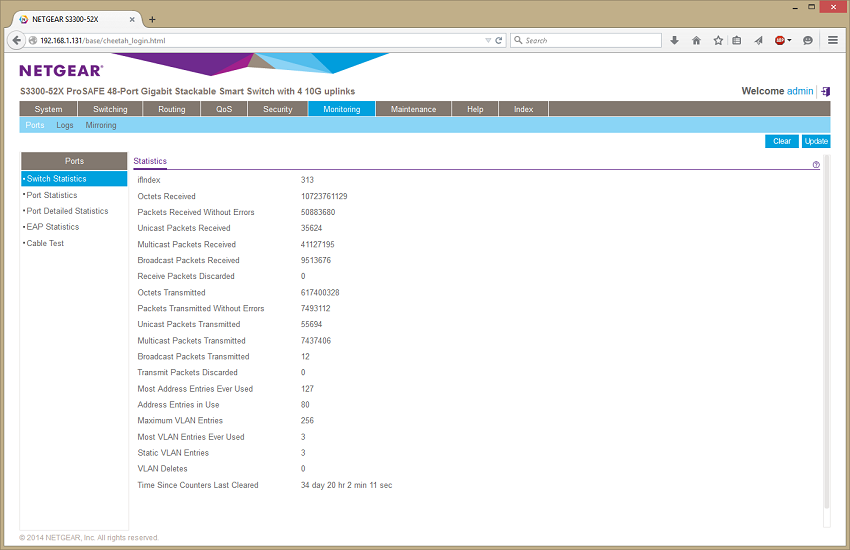This screenshot has height=550, width=850.
Task: Open Cable Test in the sidebar
Action: pos(45,243)
